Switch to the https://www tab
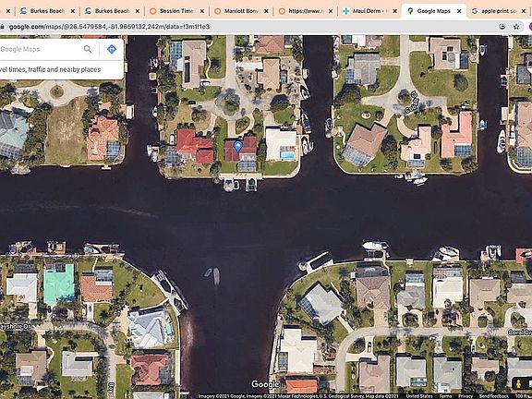Image resolution: width=532 pixels, height=399 pixels. 306,11
